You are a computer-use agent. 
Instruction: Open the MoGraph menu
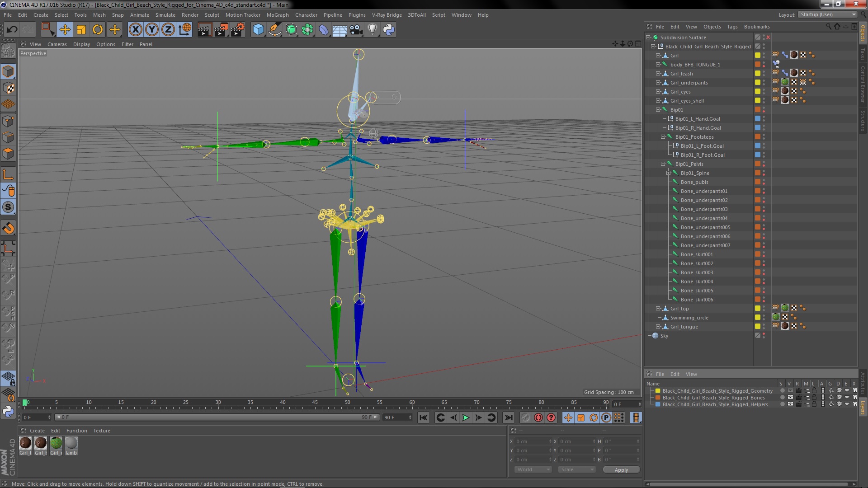click(277, 15)
